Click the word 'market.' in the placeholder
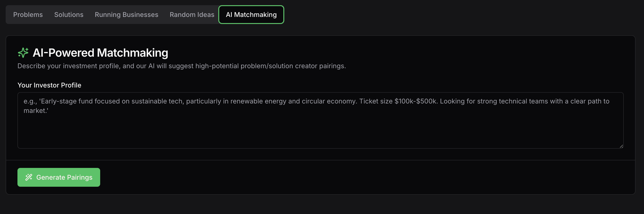Image resolution: width=644 pixels, height=214 pixels. click(x=36, y=111)
